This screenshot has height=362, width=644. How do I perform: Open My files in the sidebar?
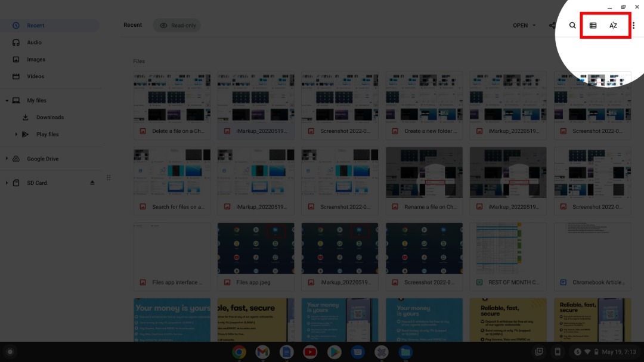(x=49, y=100)
